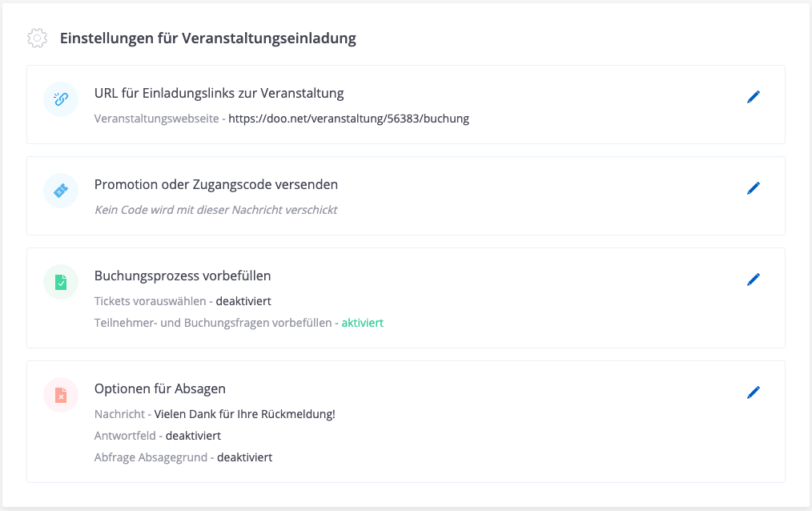This screenshot has width=812, height=511.
Task: Edit the Buchungsprozess vorbefüllen setting
Action: 753,280
